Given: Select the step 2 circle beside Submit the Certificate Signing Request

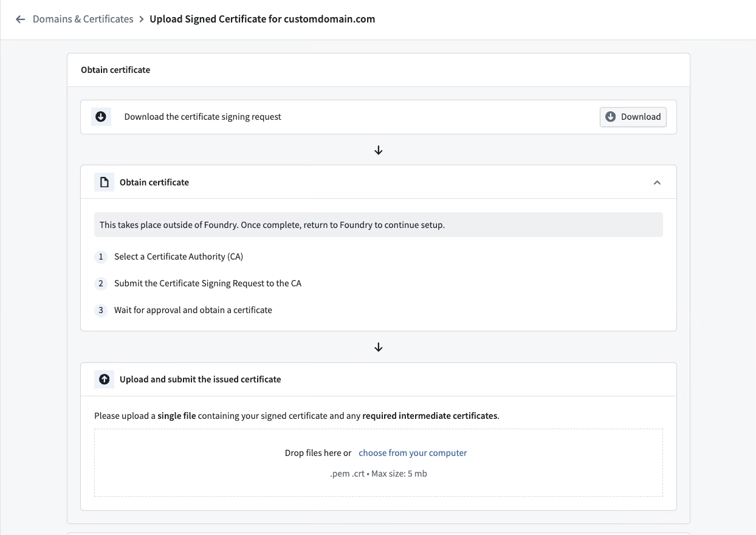Looking at the screenshot, I should click(101, 283).
